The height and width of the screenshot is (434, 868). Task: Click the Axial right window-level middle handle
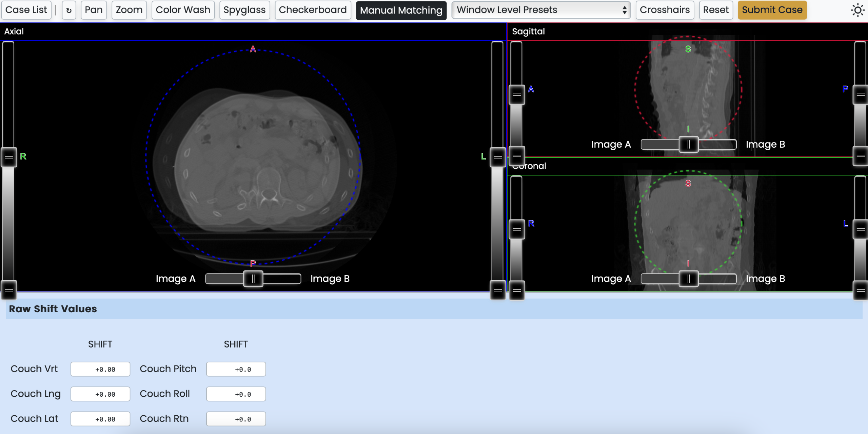498,157
